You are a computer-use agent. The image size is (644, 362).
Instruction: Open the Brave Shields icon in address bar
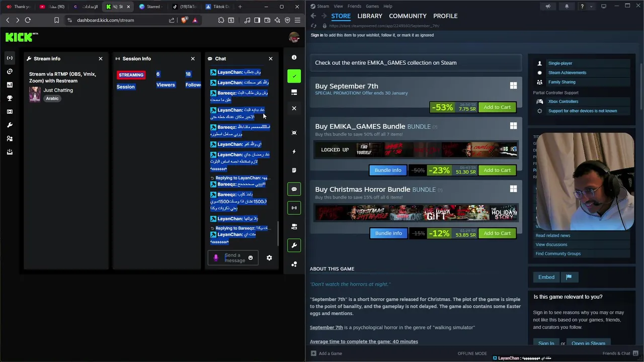tap(184, 20)
